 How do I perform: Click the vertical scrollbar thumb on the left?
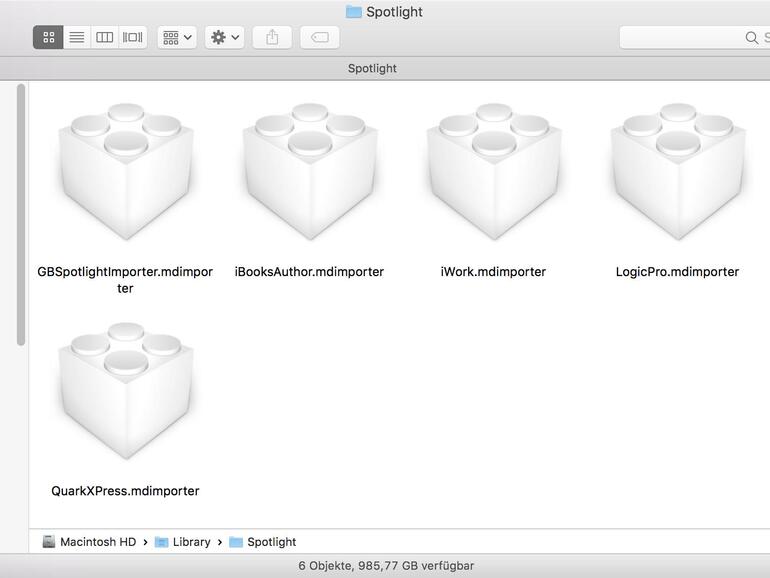click(x=21, y=215)
